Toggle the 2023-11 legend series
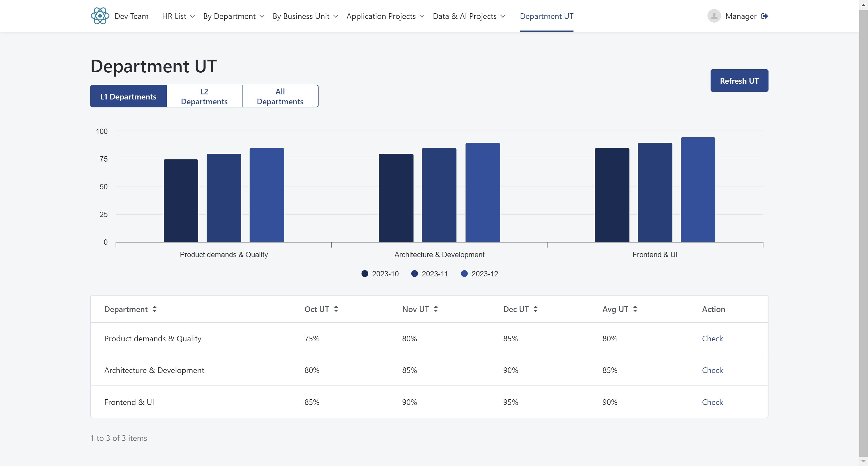Viewport: 868px width, 466px height. [429, 274]
